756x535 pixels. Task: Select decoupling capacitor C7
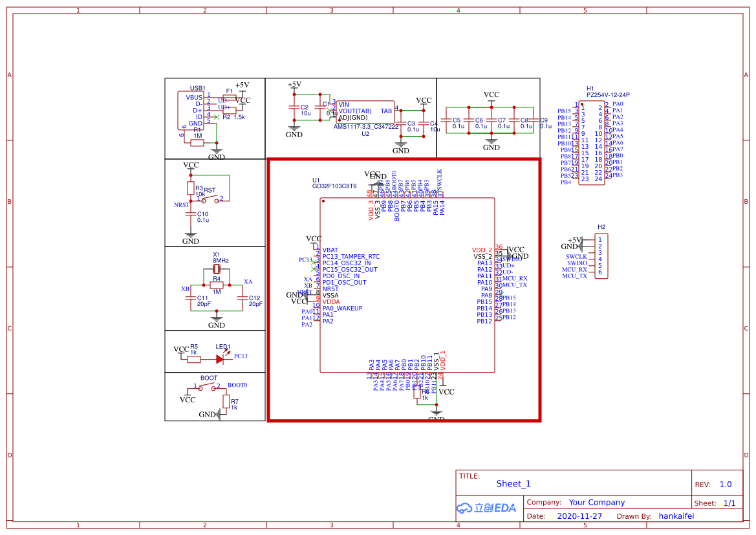[x=491, y=120]
